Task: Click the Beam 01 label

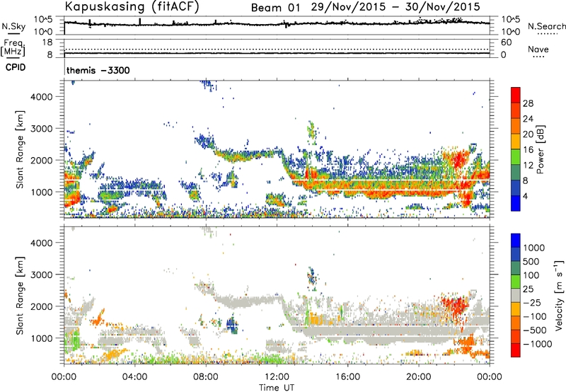Action: click(275, 8)
